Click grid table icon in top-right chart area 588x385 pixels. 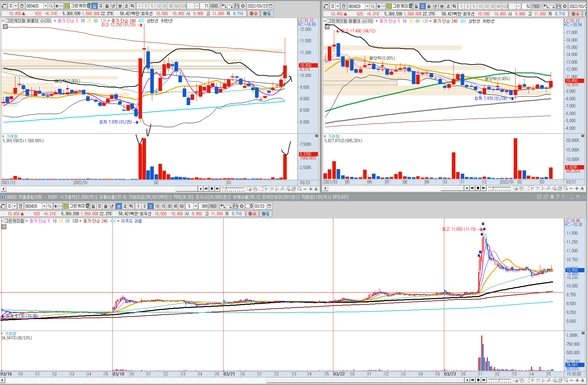(327, 27)
